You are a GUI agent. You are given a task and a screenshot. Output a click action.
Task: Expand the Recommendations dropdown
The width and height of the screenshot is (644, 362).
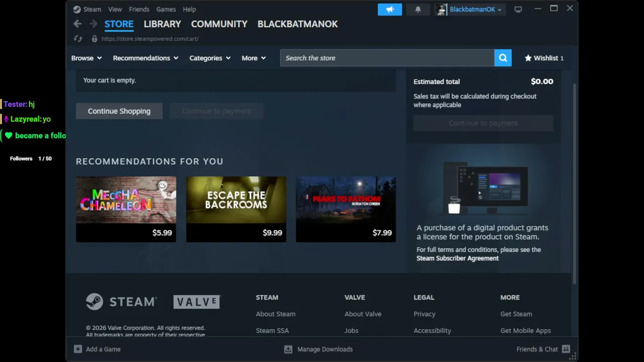[x=146, y=58]
